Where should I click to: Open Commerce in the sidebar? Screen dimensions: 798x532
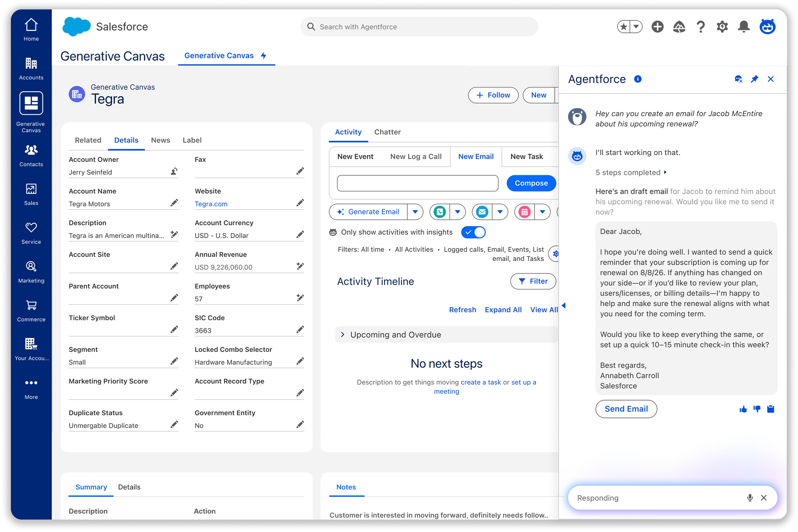(x=31, y=311)
